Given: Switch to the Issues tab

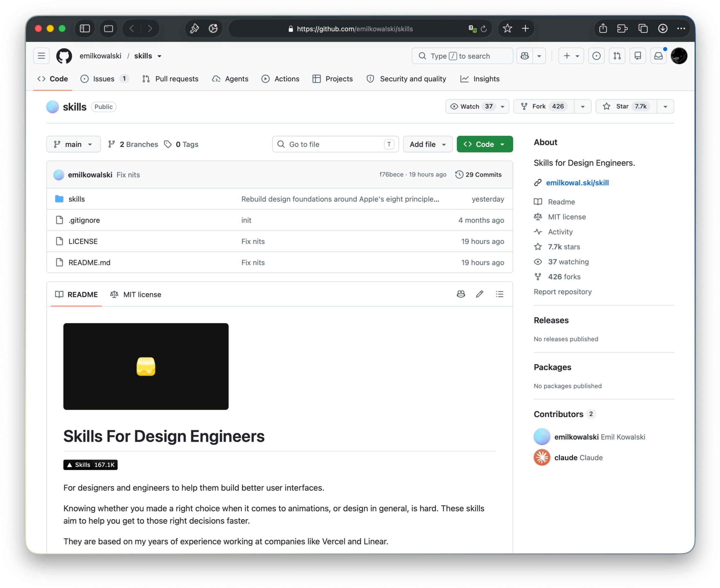Looking at the screenshot, I should click(104, 79).
